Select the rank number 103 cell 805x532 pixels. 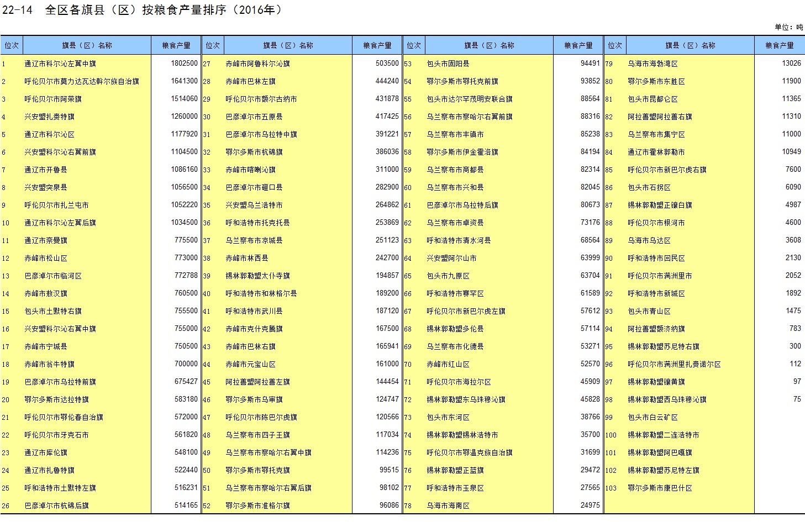(611, 488)
